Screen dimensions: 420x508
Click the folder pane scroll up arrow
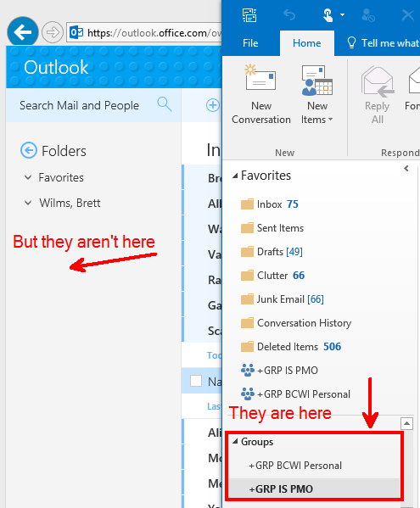pyautogui.click(x=406, y=423)
